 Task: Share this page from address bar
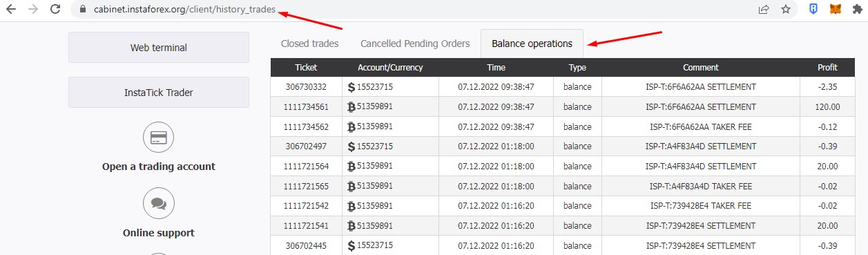pyautogui.click(x=764, y=10)
